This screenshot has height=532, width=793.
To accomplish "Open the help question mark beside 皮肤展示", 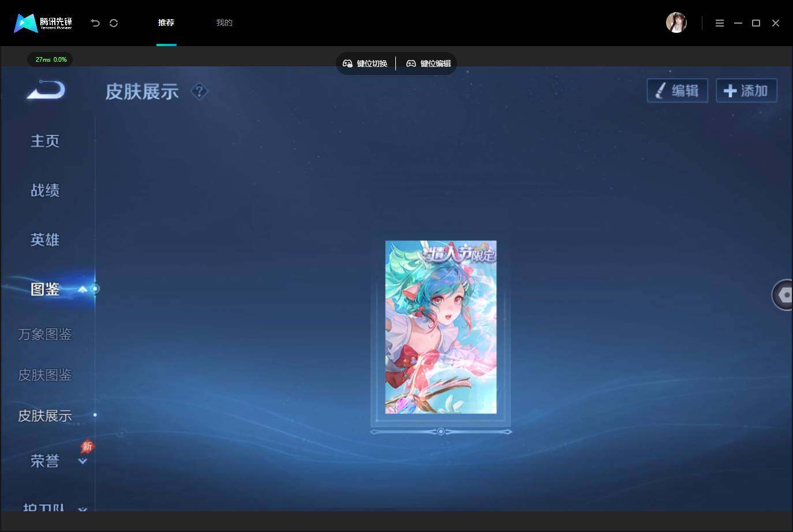I will click(x=199, y=91).
